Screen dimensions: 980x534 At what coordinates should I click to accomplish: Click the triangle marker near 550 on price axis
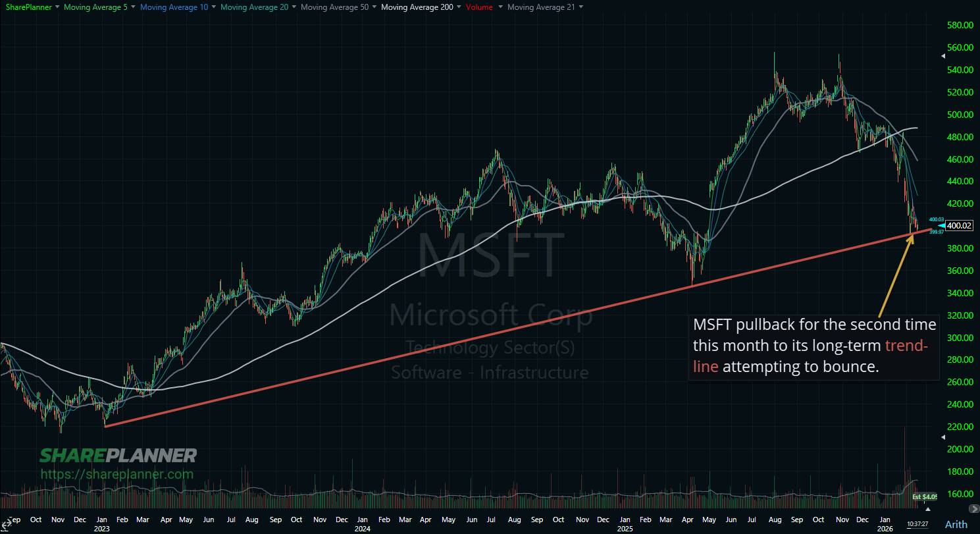pyautogui.click(x=943, y=56)
